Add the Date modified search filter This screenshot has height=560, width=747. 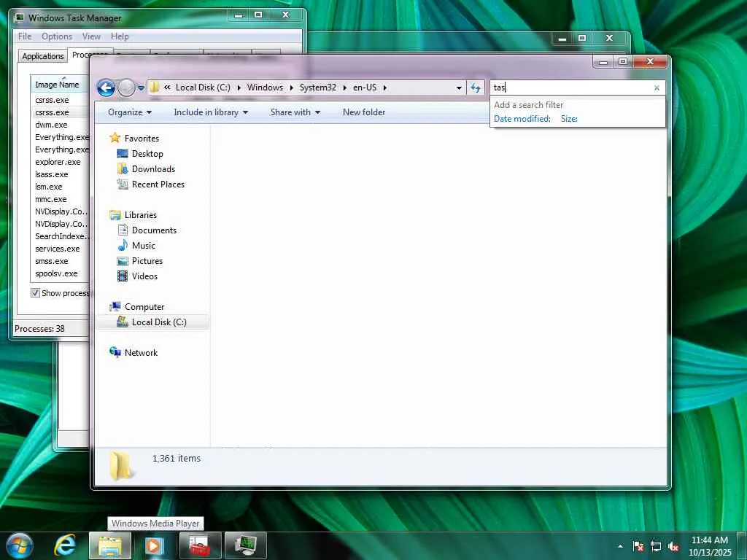click(x=522, y=119)
